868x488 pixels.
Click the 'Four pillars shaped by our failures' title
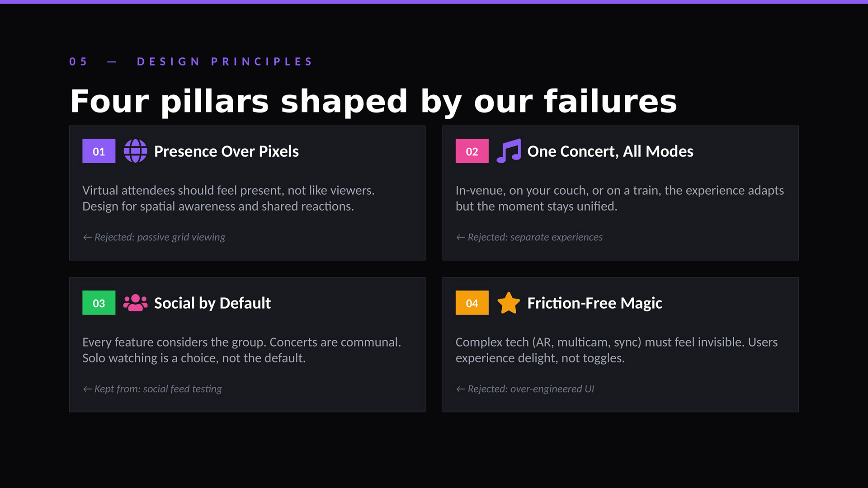[x=373, y=101]
